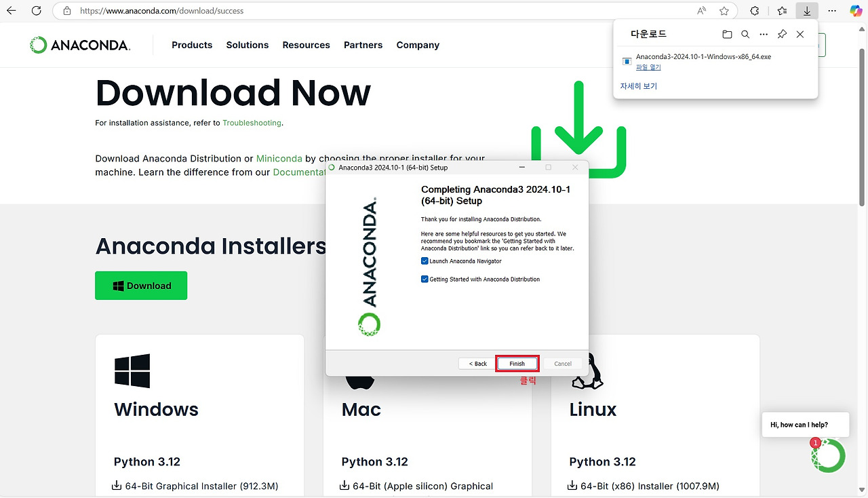Click '자세히 보기' in downloads popup
This screenshot has height=498, width=868.
click(x=639, y=86)
